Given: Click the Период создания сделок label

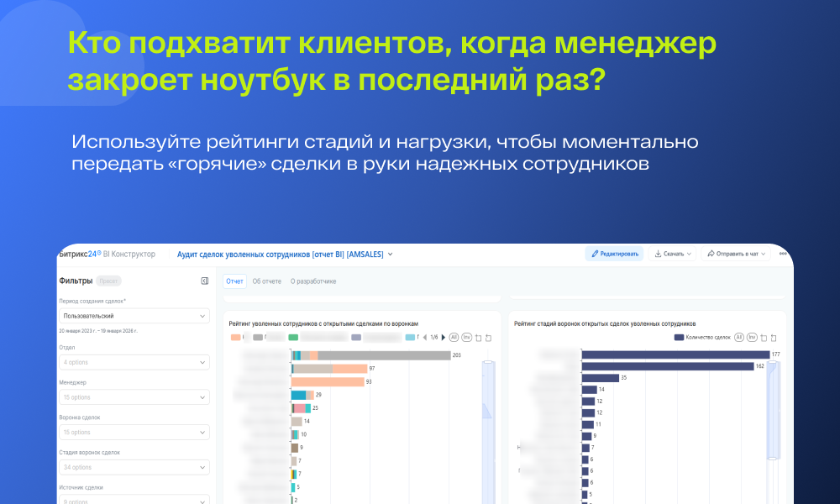Looking at the screenshot, I should pyautogui.click(x=92, y=301).
